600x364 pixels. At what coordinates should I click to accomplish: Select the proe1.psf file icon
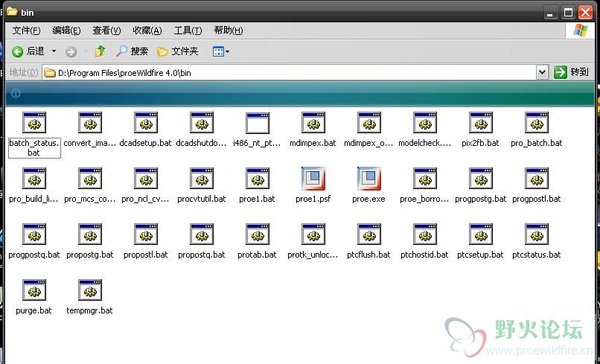click(313, 179)
